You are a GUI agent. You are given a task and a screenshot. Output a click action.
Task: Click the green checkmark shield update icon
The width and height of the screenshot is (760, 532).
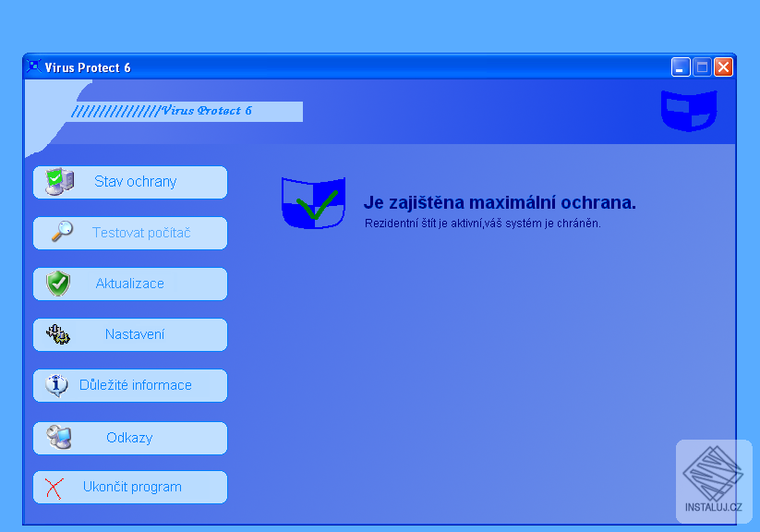(x=58, y=284)
